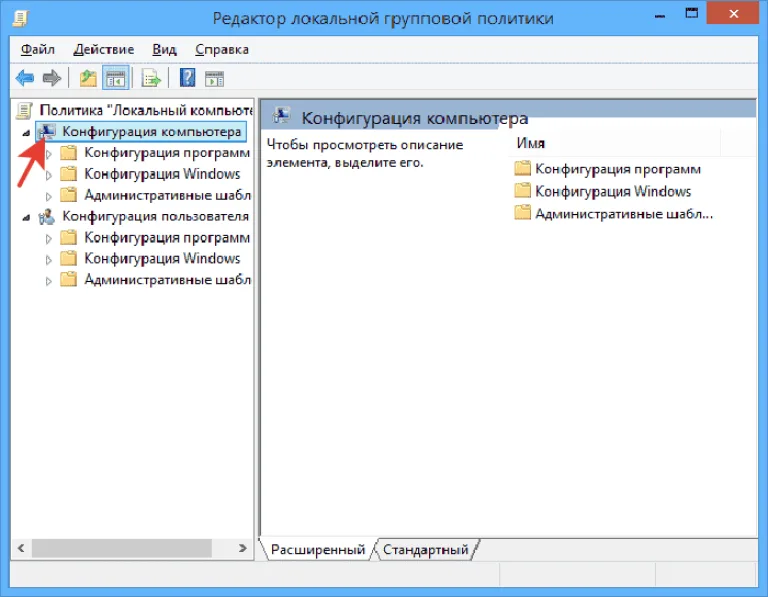Open the Действие menu
The height and width of the screenshot is (597, 768).
coord(103,49)
